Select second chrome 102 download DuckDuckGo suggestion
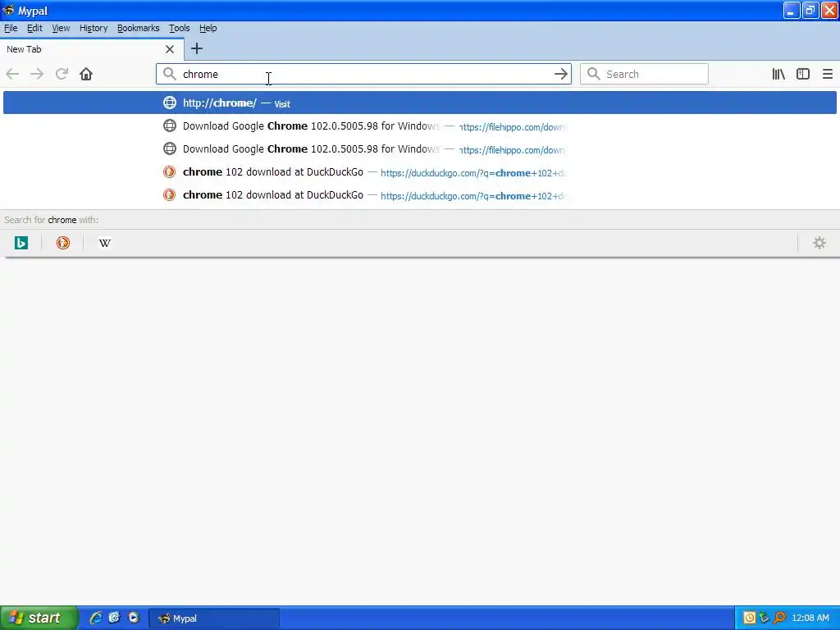This screenshot has height=630, width=840. pos(419,195)
